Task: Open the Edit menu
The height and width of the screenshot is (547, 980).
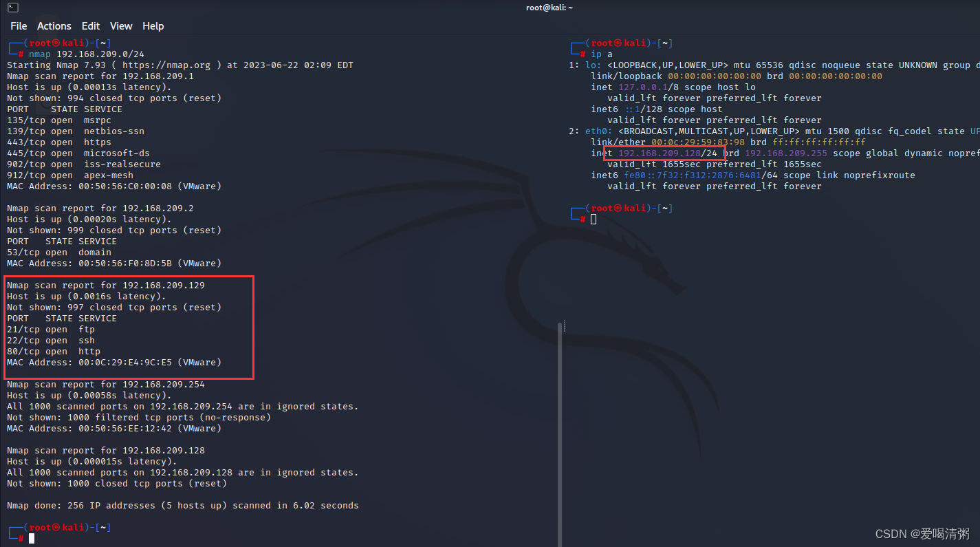Action: point(91,25)
